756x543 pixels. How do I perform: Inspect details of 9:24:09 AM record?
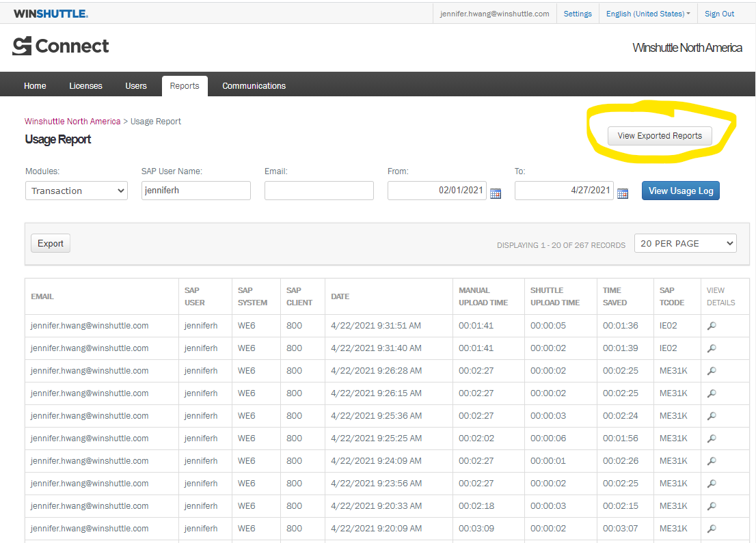pos(712,461)
